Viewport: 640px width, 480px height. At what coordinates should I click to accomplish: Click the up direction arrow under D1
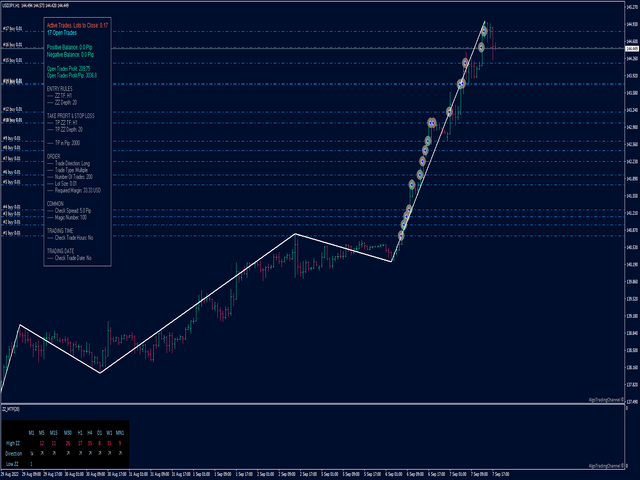pyautogui.click(x=100, y=453)
